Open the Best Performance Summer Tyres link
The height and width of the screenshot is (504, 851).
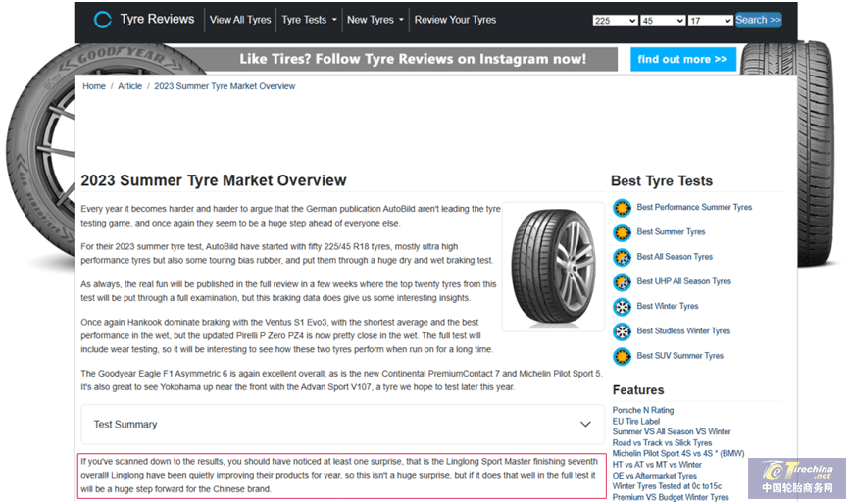click(x=694, y=207)
